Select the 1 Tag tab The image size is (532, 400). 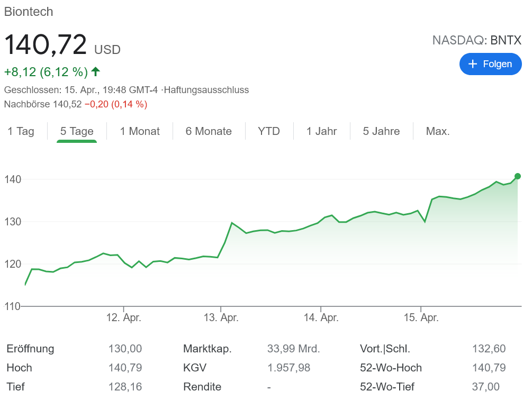(21, 131)
